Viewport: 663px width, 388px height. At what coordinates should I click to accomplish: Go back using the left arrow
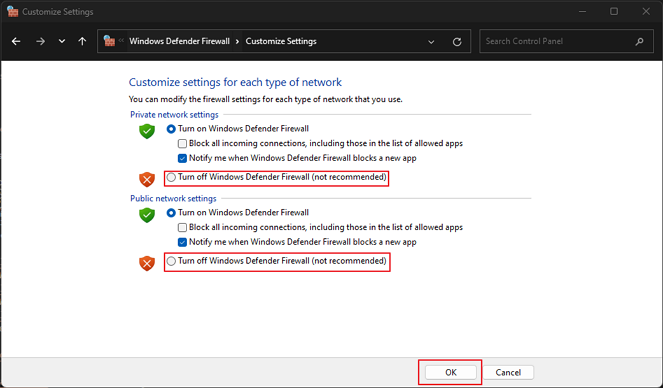(16, 41)
